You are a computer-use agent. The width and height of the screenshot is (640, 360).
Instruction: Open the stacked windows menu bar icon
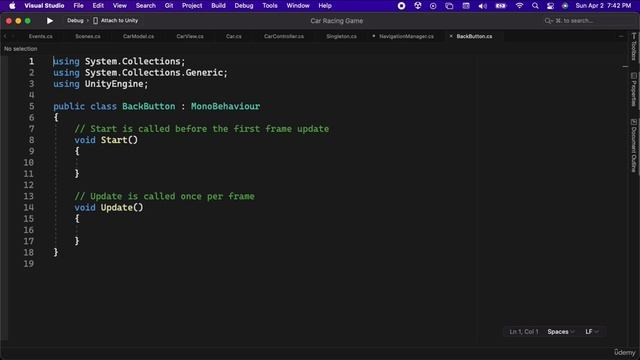pos(449,6)
